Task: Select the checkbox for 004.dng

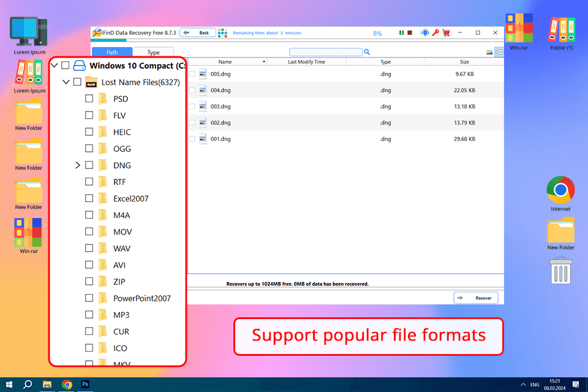Action: (x=192, y=90)
